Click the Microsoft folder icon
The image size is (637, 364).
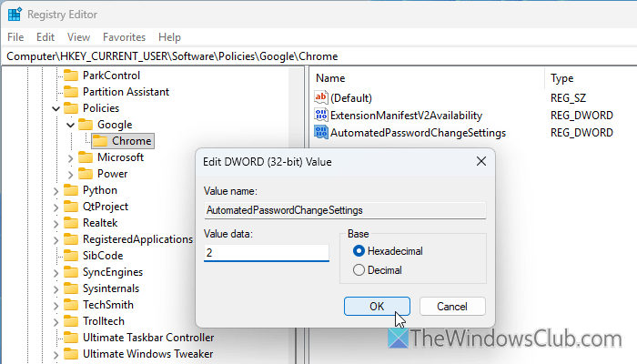[x=86, y=157]
